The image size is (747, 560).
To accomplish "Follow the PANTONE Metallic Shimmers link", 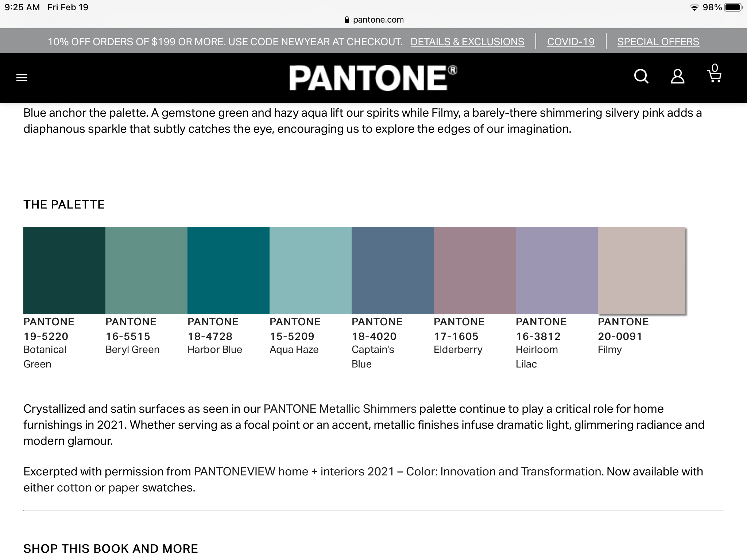I will tap(340, 409).
